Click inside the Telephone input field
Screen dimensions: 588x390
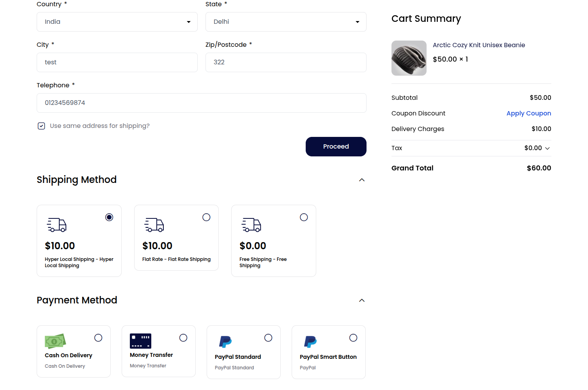[x=201, y=103]
